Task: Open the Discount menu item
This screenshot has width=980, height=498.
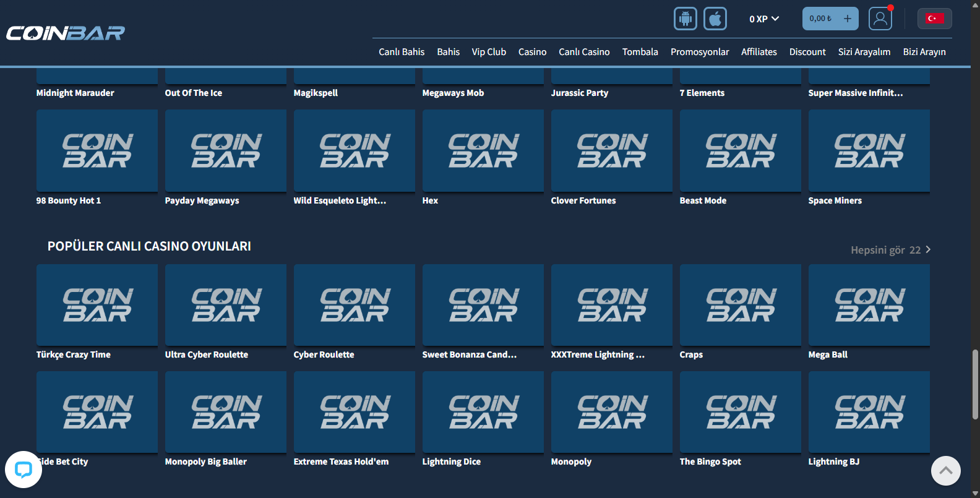Action: [x=807, y=52]
